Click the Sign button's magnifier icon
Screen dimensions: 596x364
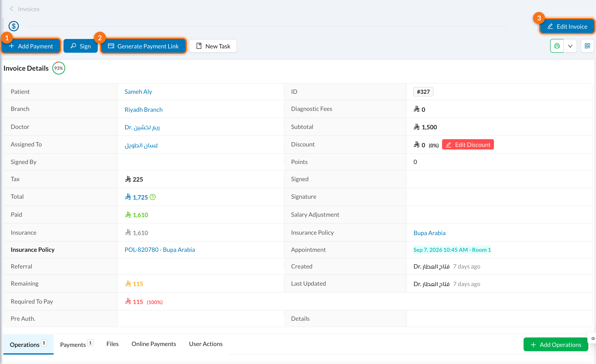pyautogui.click(x=73, y=46)
